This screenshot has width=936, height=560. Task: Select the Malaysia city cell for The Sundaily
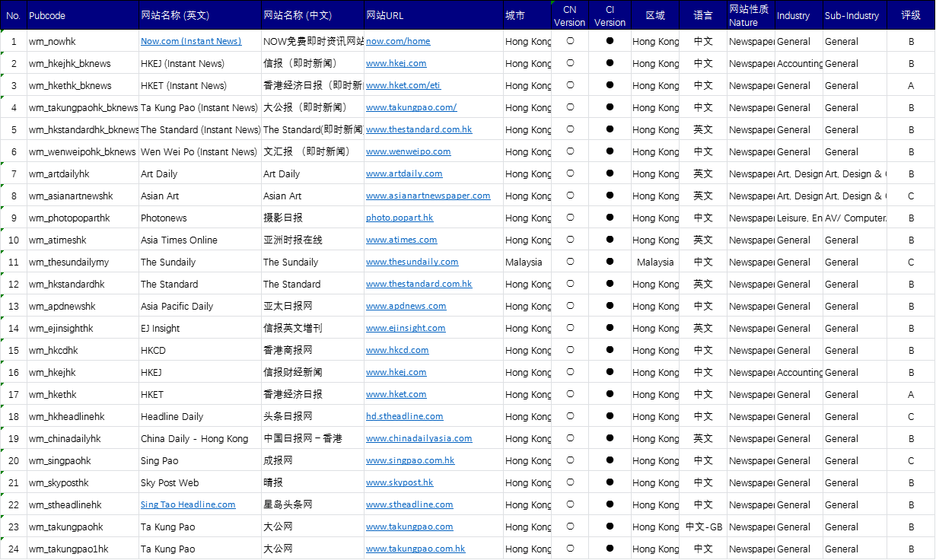tap(527, 262)
